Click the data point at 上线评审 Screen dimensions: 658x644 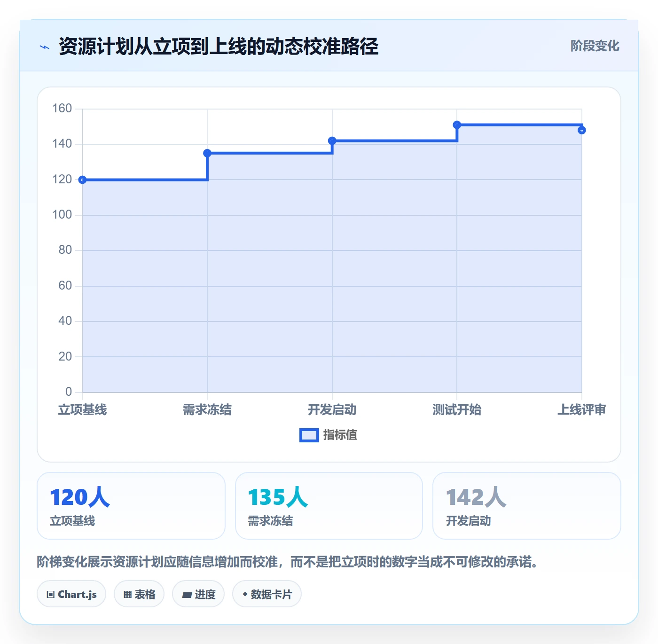(x=582, y=130)
